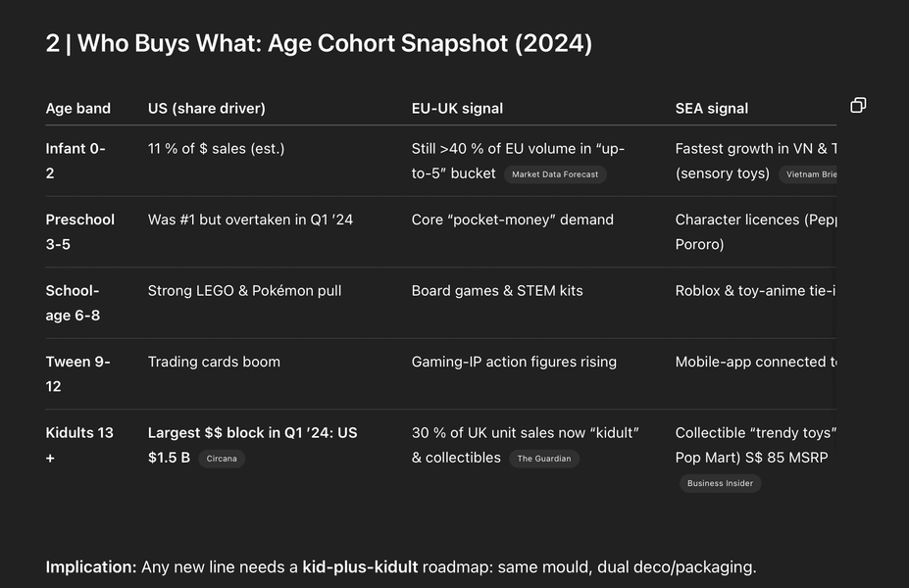909x588 pixels.
Task: Click the Board games & STEM kits cell
Action: (497, 290)
